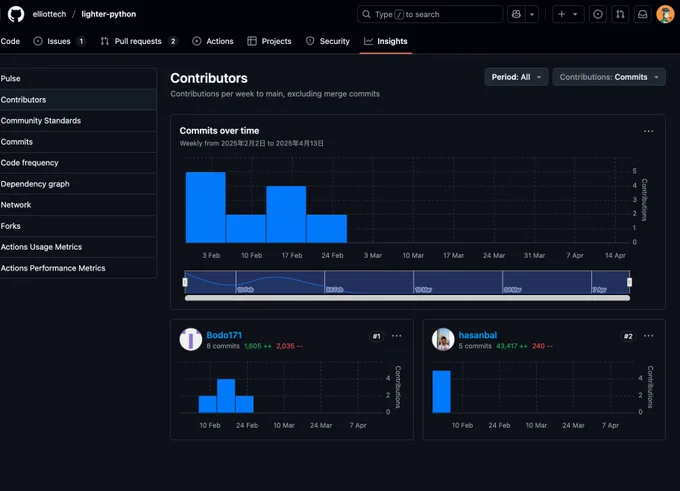This screenshot has width=680, height=491.
Task: Open the lighter-python repository link
Action: 108,14
